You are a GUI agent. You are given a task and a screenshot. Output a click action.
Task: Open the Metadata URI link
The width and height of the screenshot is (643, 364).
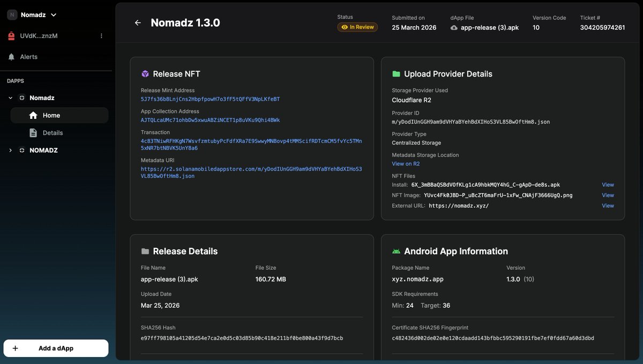(251, 172)
